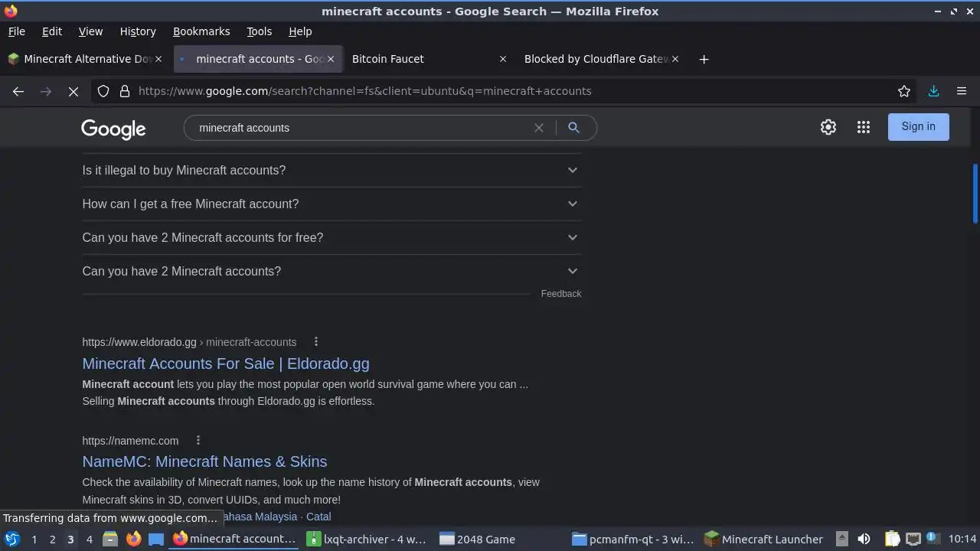The height and width of the screenshot is (551, 980).
Task: Open the Help menu
Action: pyautogui.click(x=300, y=31)
